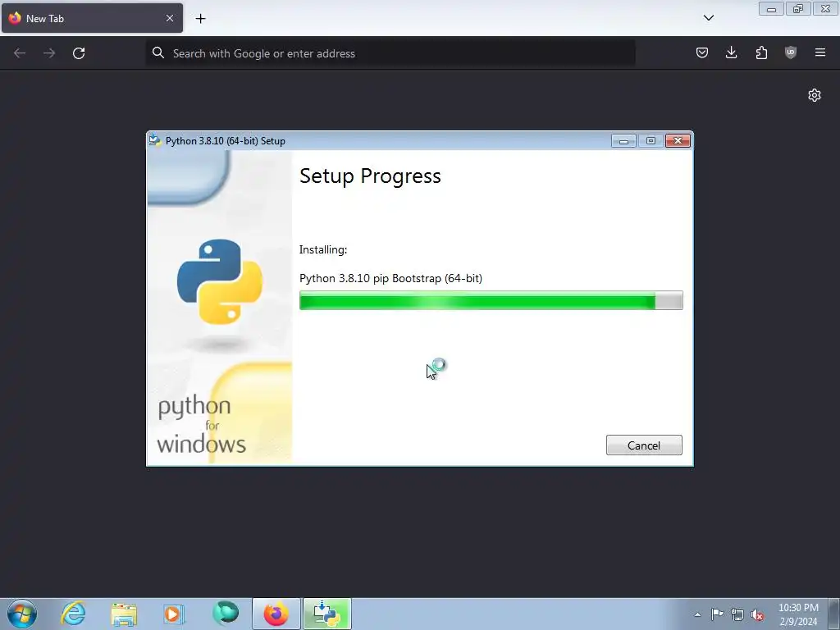
Task: Close the New Tab tab
Action: coord(170,18)
